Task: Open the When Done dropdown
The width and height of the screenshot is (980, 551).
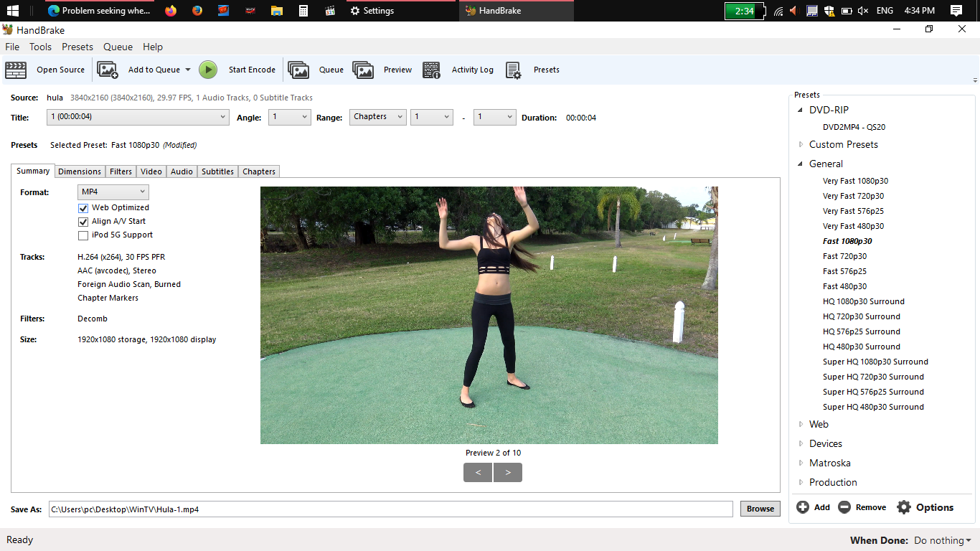Action: pos(942,540)
